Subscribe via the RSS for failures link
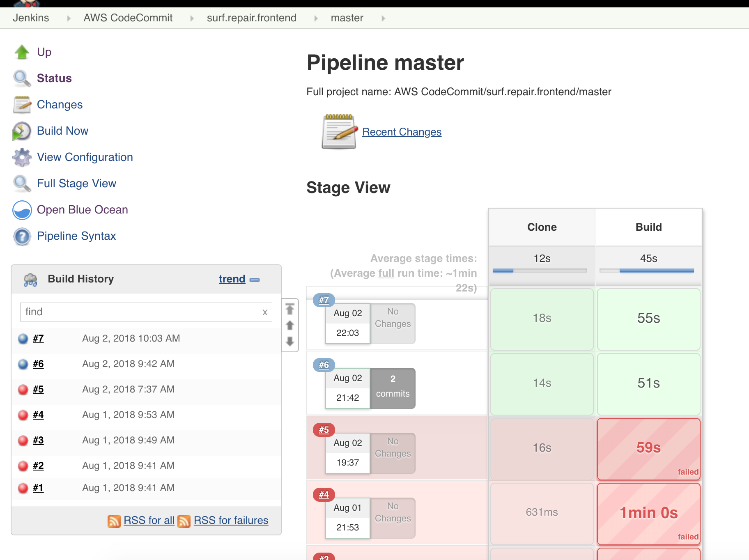The image size is (749, 560). click(x=231, y=520)
